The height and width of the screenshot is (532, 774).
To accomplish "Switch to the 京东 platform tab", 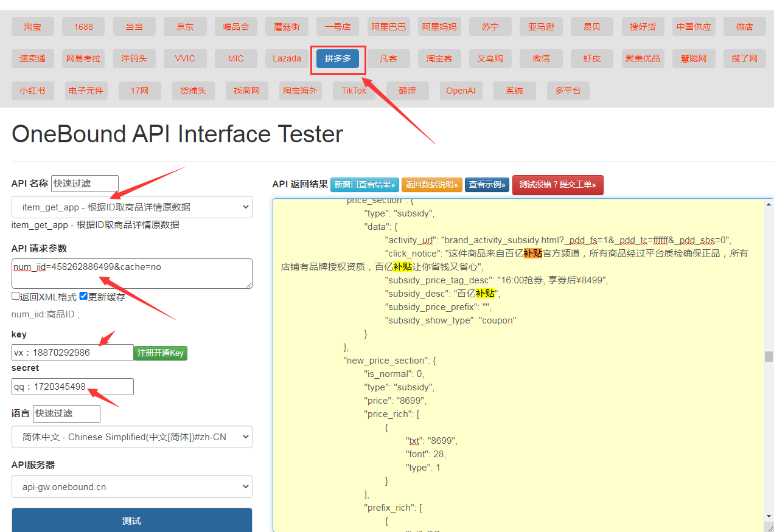I will coord(185,27).
